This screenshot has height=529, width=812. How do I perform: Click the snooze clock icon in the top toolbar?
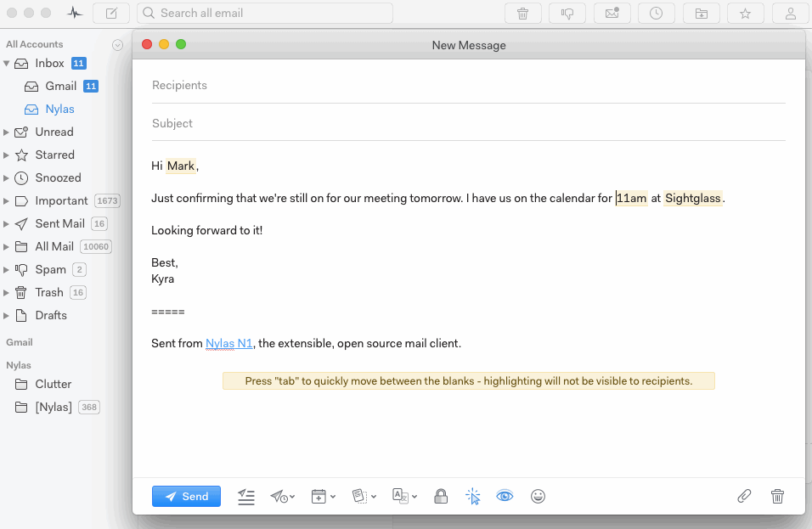pyautogui.click(x=656, y=14)
